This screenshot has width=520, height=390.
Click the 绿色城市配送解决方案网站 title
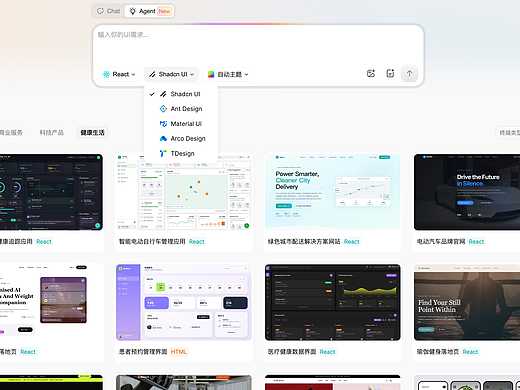point(304,241)
